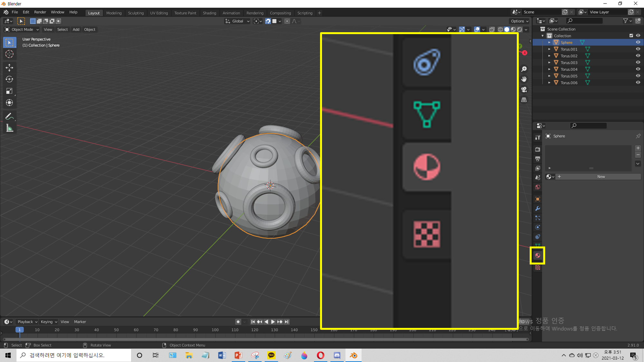Hide Torus.003 with its eye icon
Image resolution: width=644 pixels, height=362 pixels.
click(x=638, y=62)
